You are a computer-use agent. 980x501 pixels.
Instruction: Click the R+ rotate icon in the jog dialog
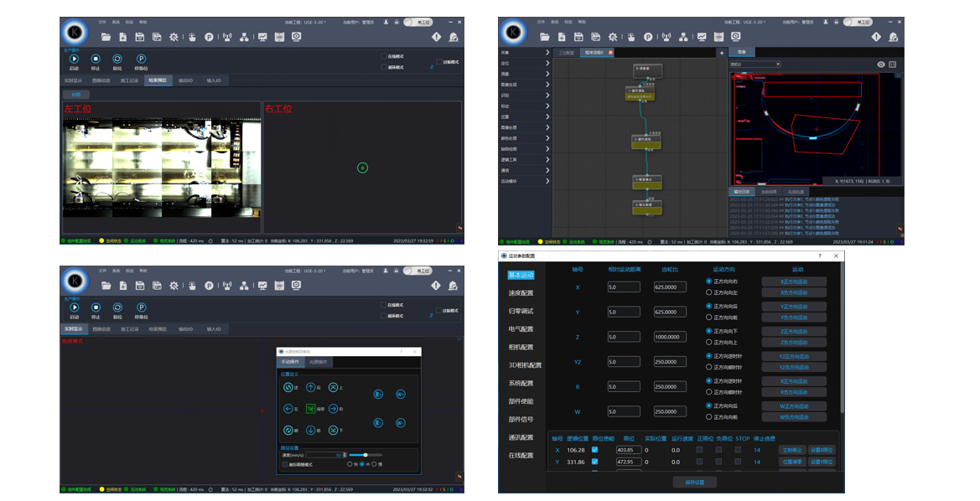pos(378,394)
